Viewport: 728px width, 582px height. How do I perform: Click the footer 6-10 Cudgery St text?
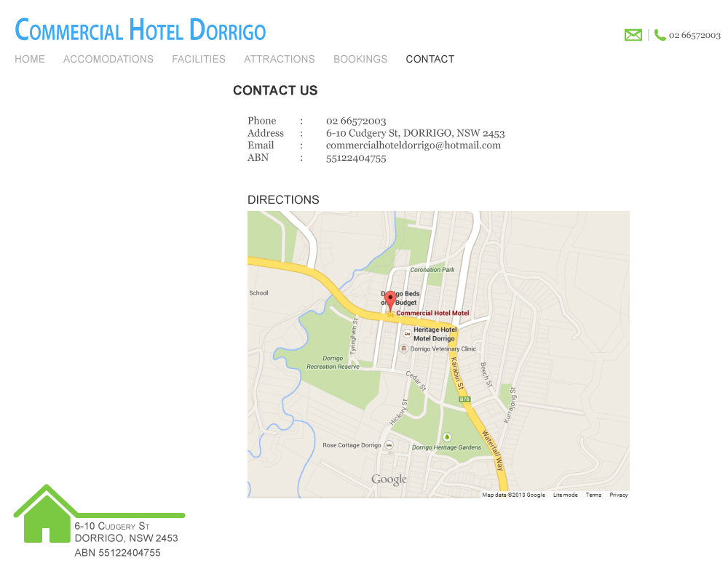(x=112, y=526)
